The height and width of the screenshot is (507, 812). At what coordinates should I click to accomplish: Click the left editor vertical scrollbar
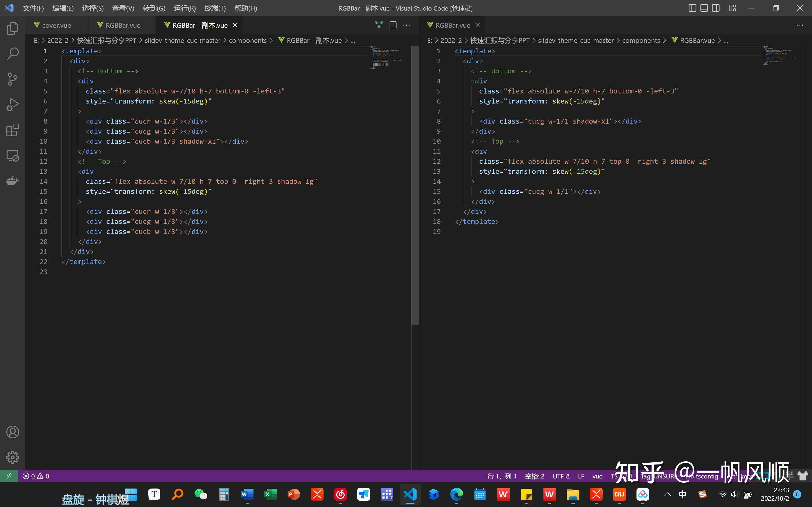(x=415, y=184)
